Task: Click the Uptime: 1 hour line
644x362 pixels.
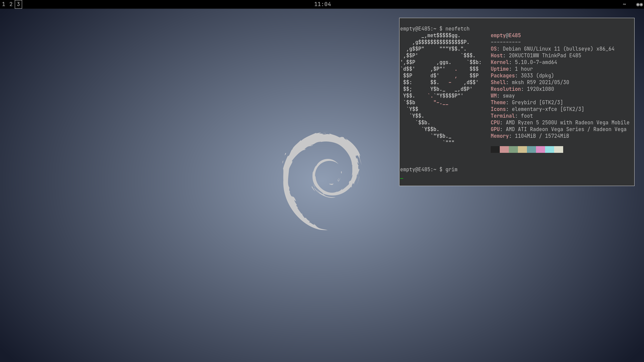Action: [x=512, y=69]
